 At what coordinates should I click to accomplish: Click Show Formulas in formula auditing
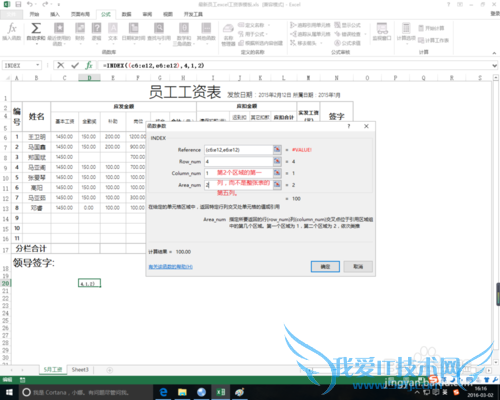[x=348, y=25]
